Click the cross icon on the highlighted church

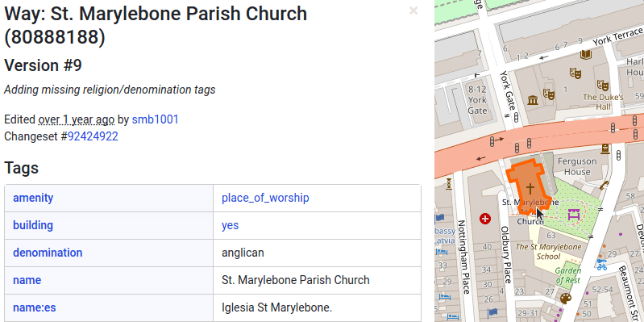pyautogui.click(x=530, y=189)
